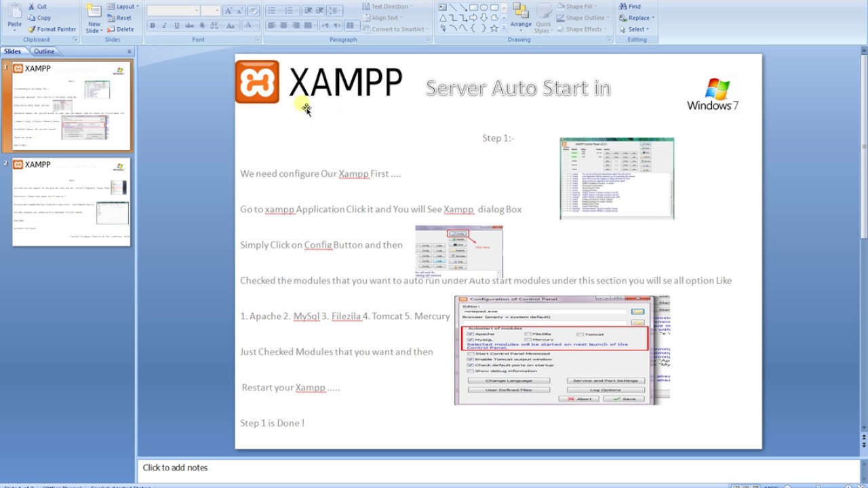Screen dimensions: 868x488
Task: Select the XAMPP orange logo image
Action: [257, 82]
